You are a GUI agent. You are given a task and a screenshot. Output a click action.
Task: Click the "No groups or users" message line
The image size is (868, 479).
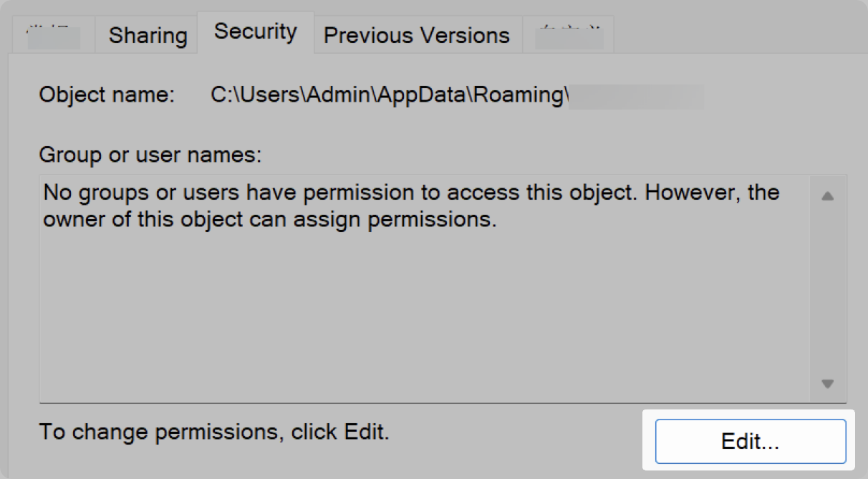[411, 193]
